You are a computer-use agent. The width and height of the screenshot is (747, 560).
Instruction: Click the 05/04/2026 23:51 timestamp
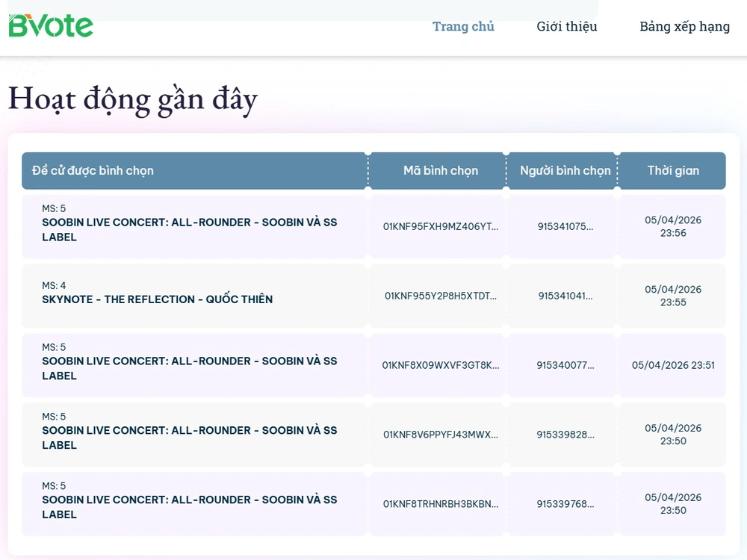tap(673, 366)
